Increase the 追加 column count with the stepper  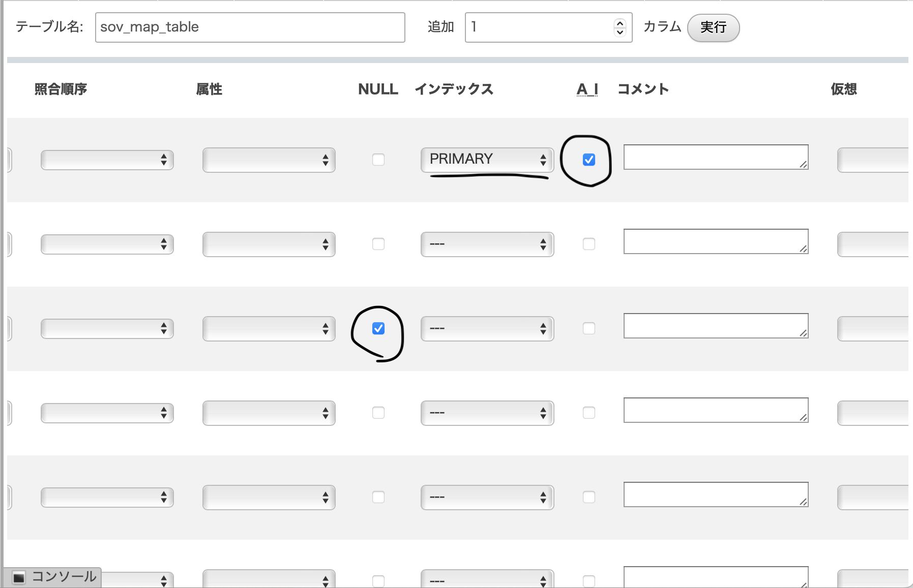pyautogui.click(x=620, y=24)
